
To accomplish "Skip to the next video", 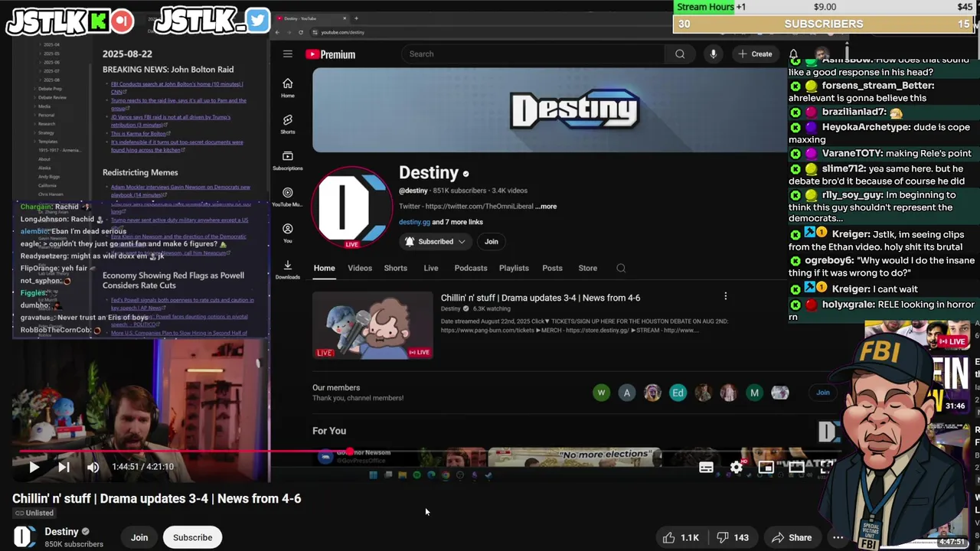I will (x=64, y=467).
